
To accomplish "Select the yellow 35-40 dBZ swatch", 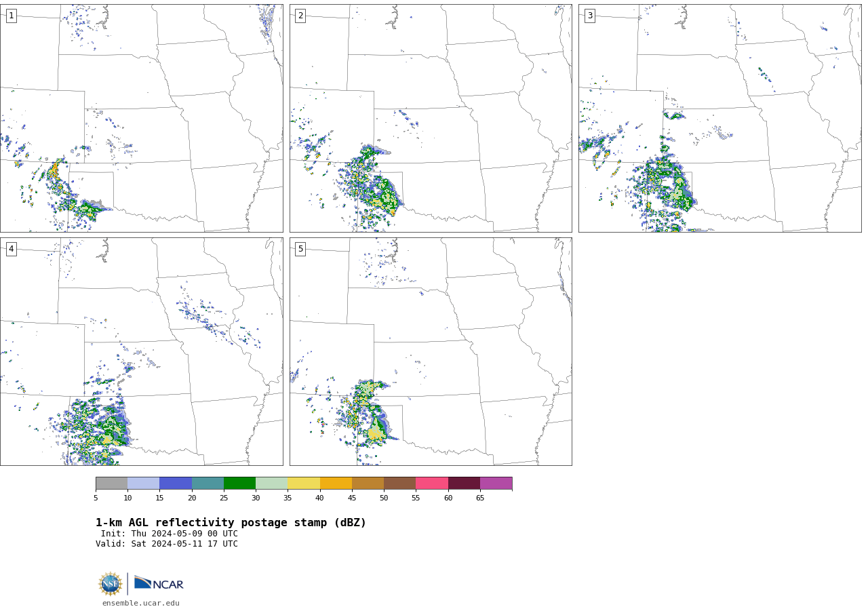I will (x=304, y=484).
